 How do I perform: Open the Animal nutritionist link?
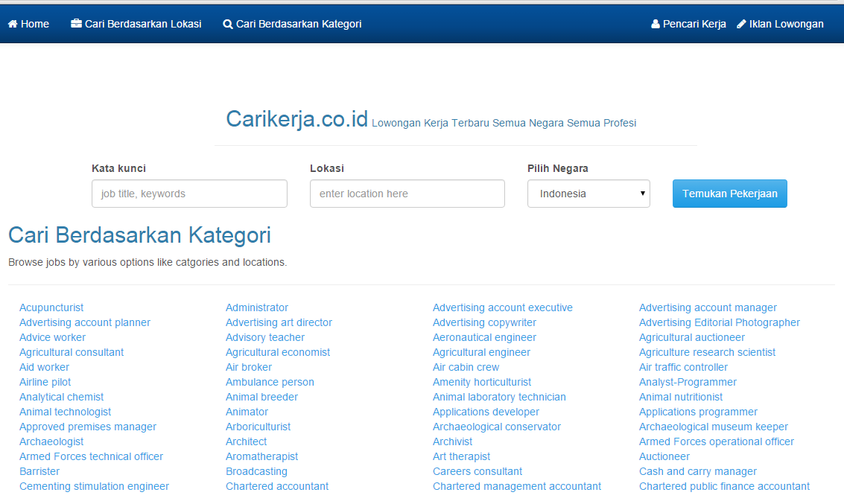click(681, 397)
